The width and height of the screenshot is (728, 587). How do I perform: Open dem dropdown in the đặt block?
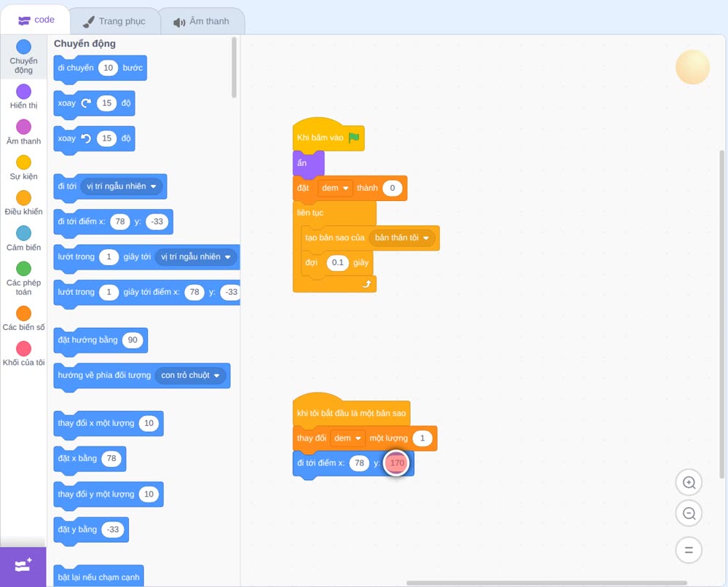tap(335, 188)
